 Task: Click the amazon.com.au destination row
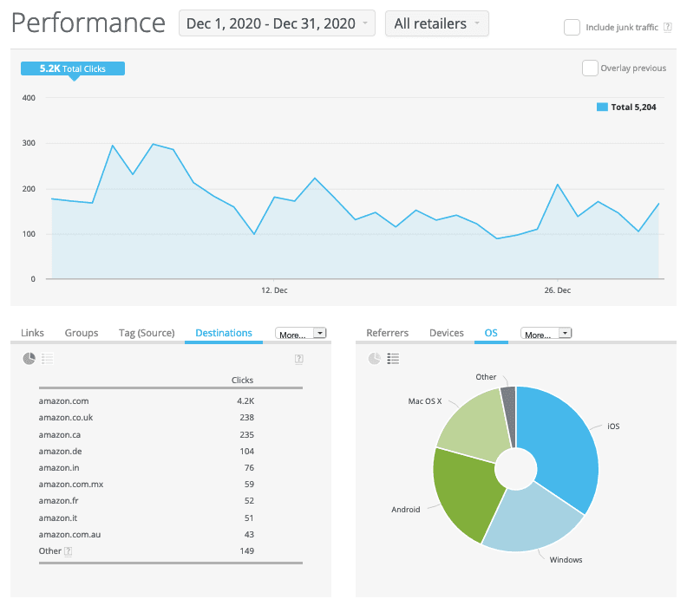pyautogui.click(x=171, y=534)
